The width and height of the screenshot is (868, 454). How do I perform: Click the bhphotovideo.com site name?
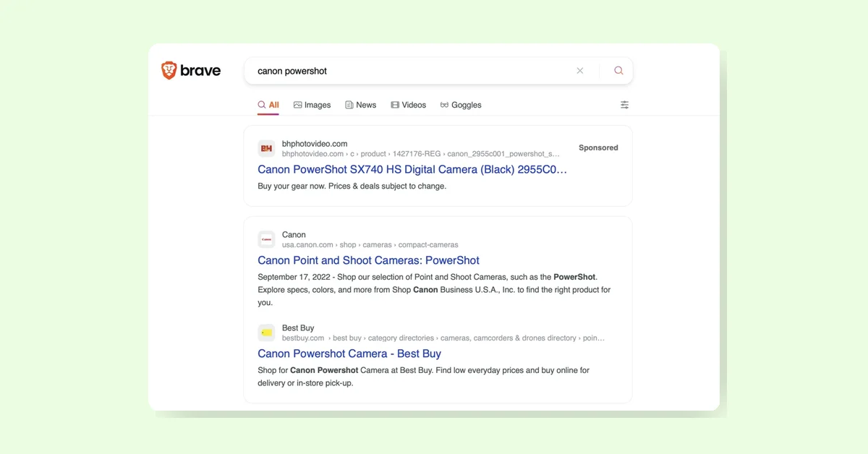315,144
